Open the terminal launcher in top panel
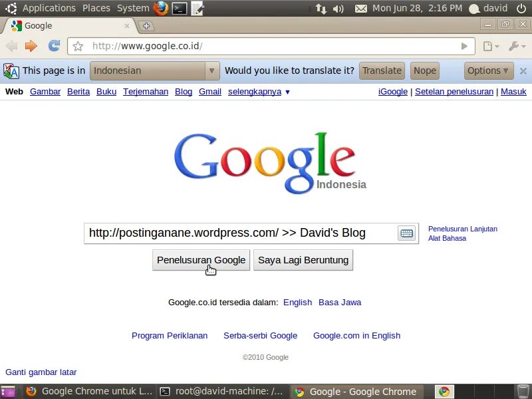This screenshot has height=399, width=532. 180,9
